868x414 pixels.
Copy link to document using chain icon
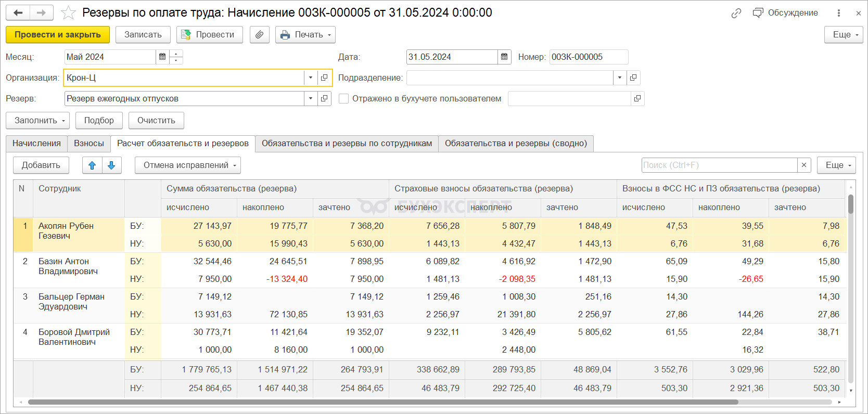pos(736,13)
